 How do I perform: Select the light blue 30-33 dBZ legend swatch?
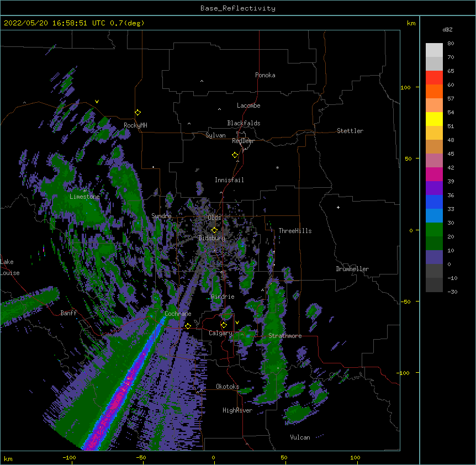point(434,215)
